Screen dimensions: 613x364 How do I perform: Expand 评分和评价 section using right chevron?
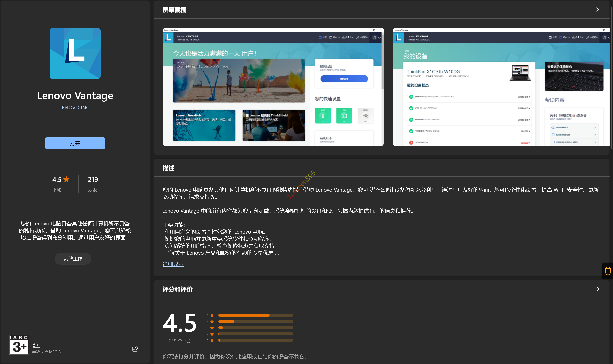point(598,289)
